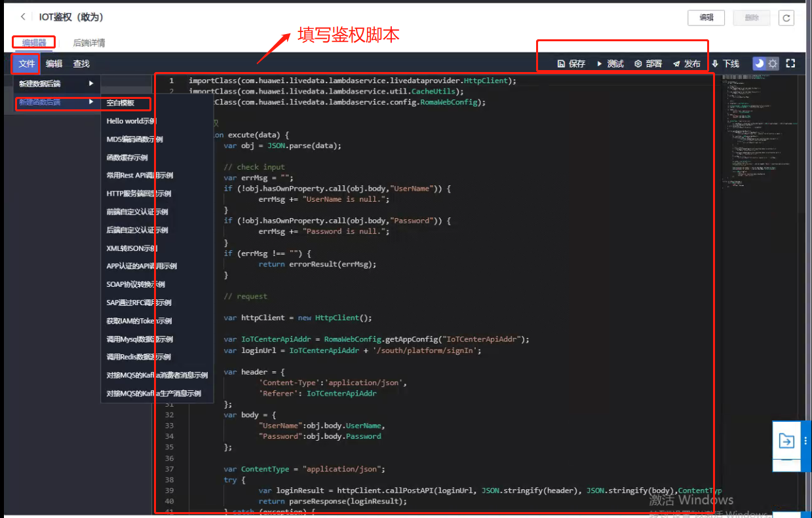
Task: Publish the backend with 发布
Action: coord(687,64)
